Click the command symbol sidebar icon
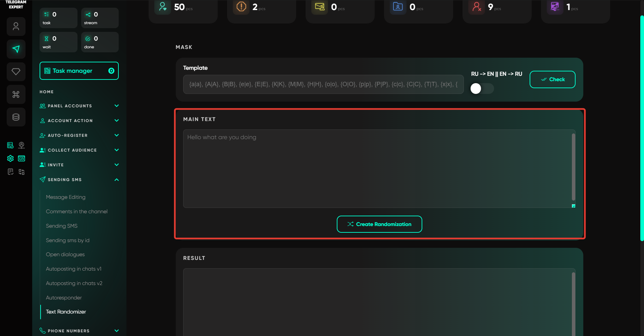Screen dimensions: 644x336 [16, 95]
